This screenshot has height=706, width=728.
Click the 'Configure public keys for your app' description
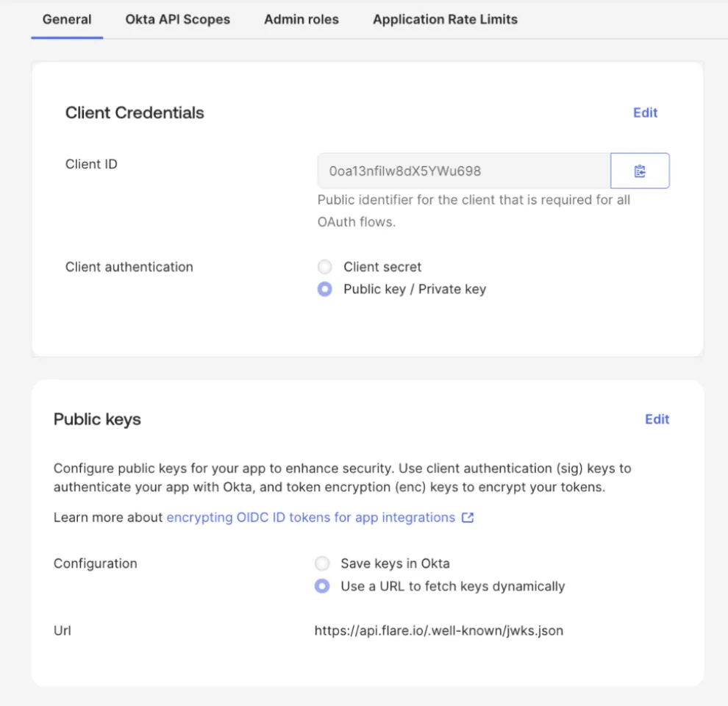(342, 477)
